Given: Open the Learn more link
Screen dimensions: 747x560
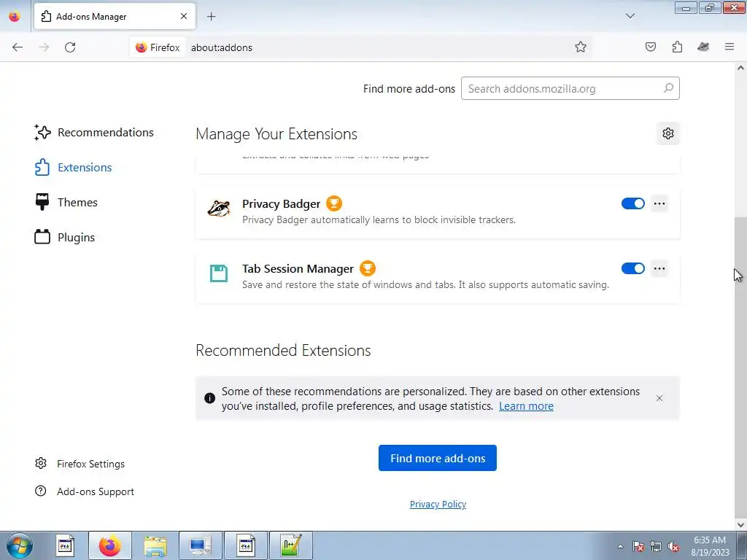Looking at the screenshot, I should pyautogui.click(x=526, y=406).
